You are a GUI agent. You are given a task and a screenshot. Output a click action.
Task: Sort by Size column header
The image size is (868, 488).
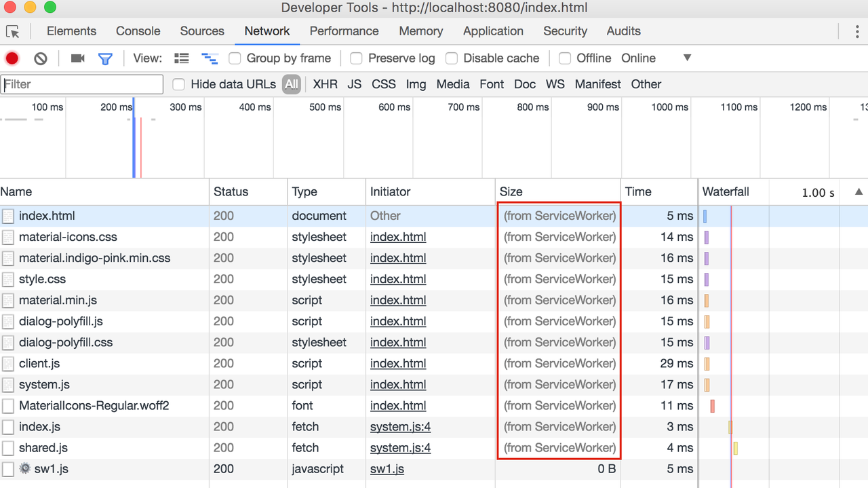tap(558, 192)
